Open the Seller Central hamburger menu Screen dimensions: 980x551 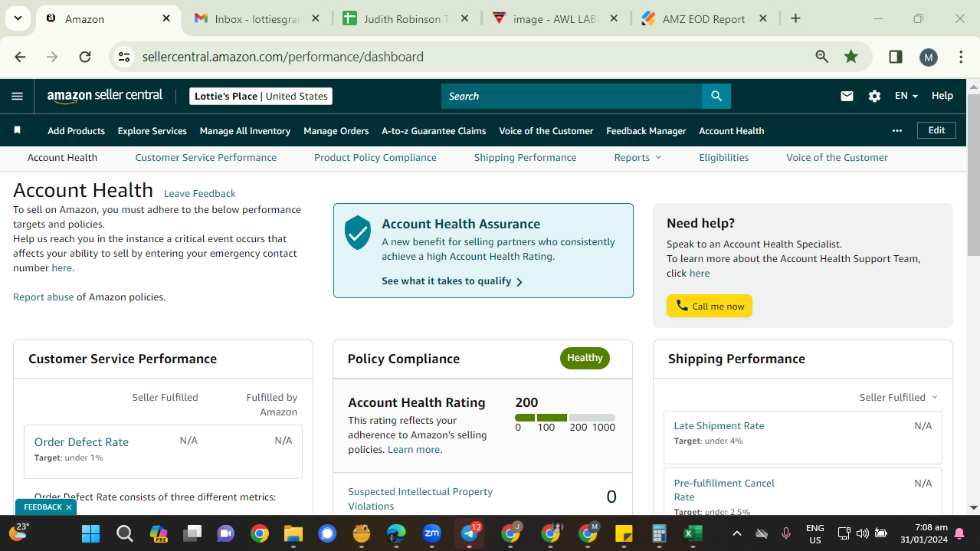pos(18,96)
